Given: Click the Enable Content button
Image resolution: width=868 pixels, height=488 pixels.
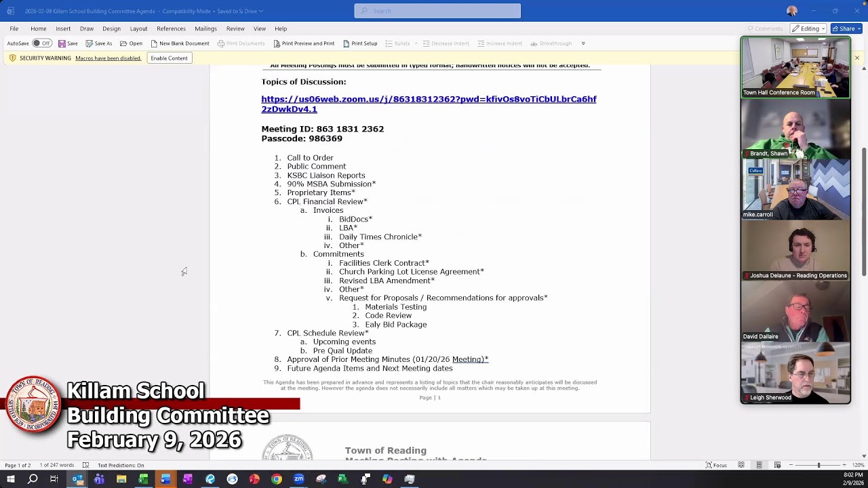Looking at the screenshot, I should click(169, 58).
